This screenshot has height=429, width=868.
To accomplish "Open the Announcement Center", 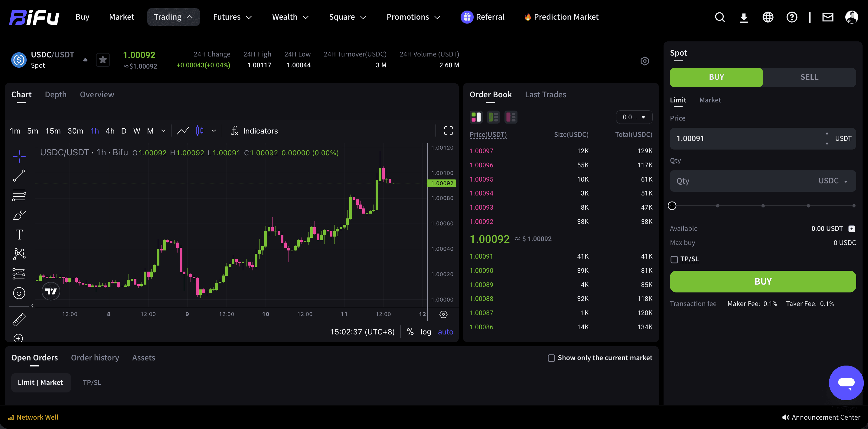I will click(821, 418).
